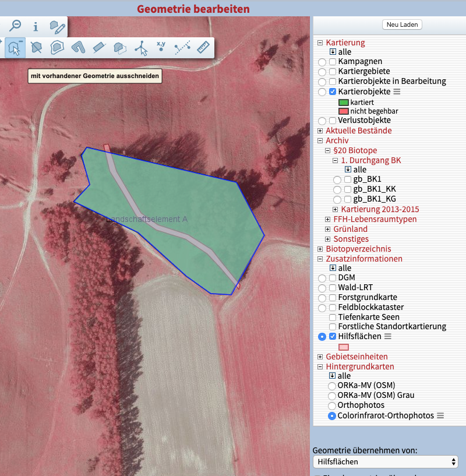Open the Hilfsflächen layer options menu
Viewport: 466px width, 476px height.
coord(388,337)
